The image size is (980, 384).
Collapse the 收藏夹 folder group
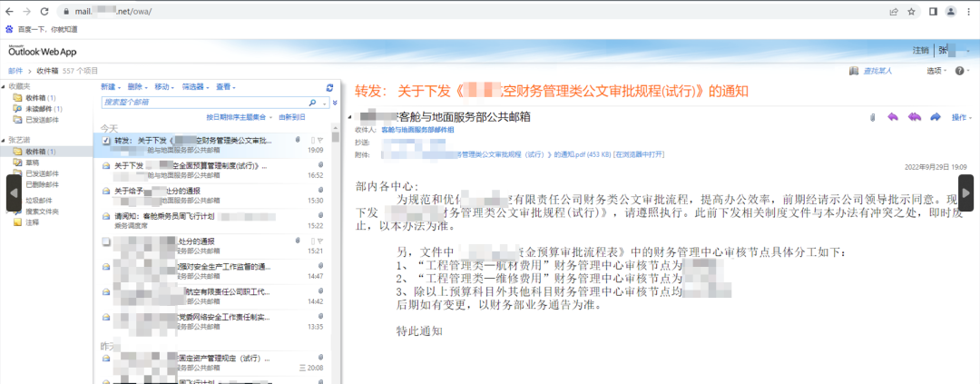4,85
